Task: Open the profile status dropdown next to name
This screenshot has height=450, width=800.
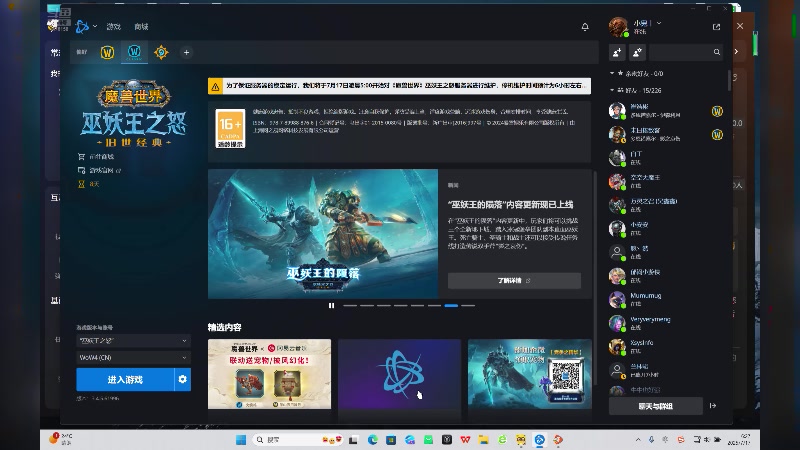Action: tap(659, 23)
